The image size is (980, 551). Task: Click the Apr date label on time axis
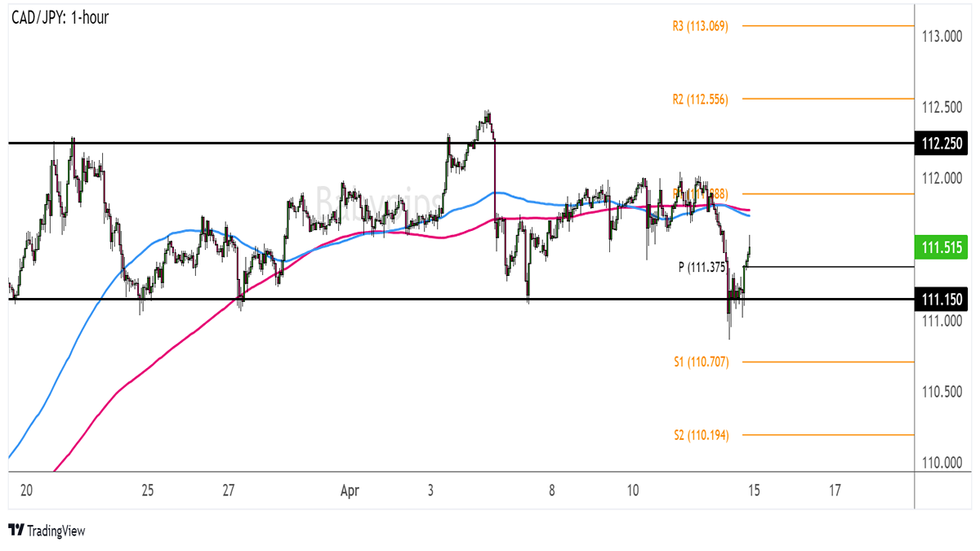pos(350,491)
